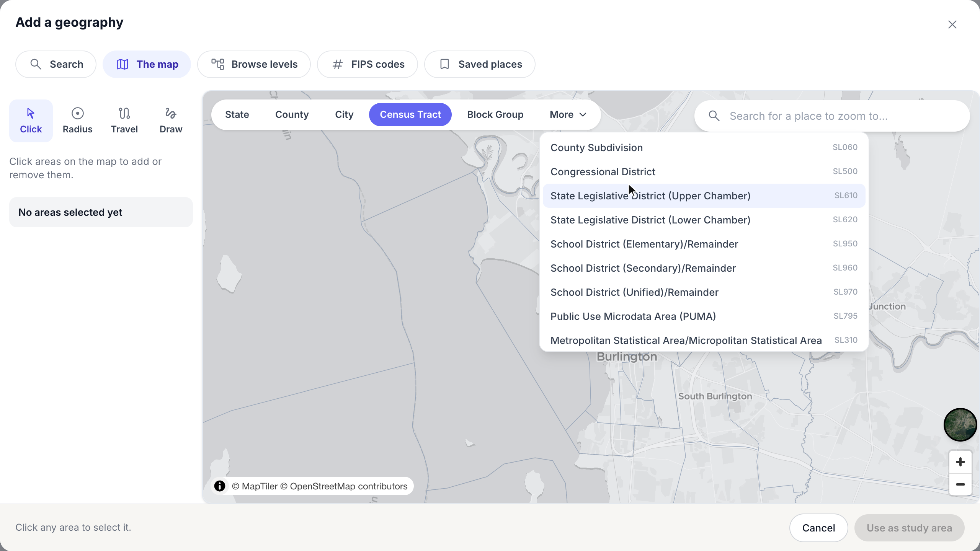The height and width of the screenshot is (551, 980).
Task: Choose Public Use Microdata Area (PUMA)
Action: click(704, 316)
